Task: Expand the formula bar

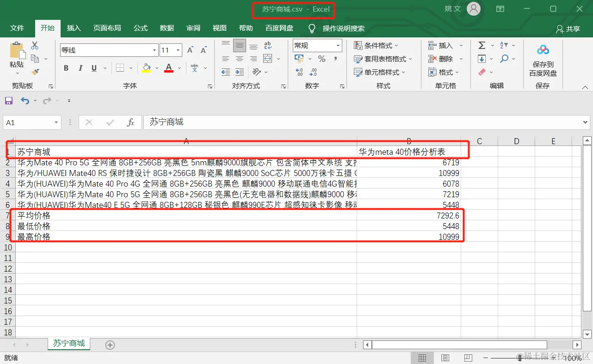Action: [x=586, y=122]
